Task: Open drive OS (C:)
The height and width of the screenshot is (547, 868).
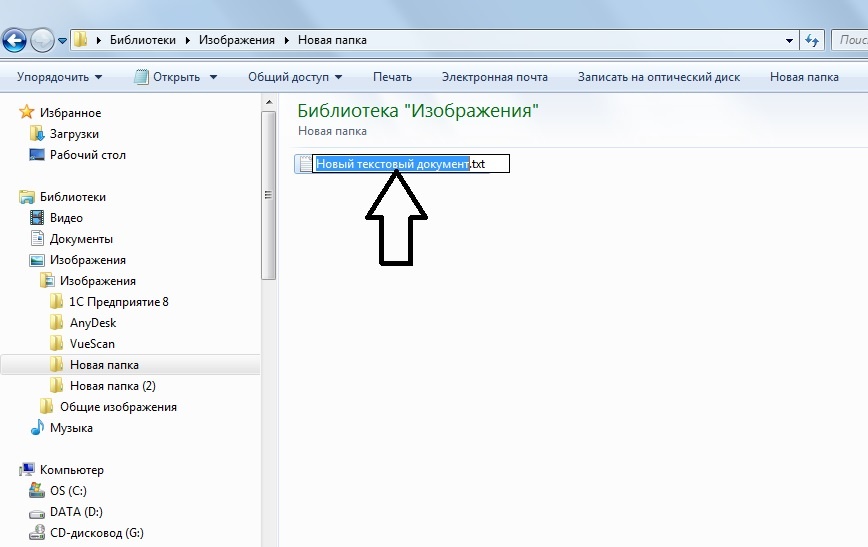Action: (68, 491)
